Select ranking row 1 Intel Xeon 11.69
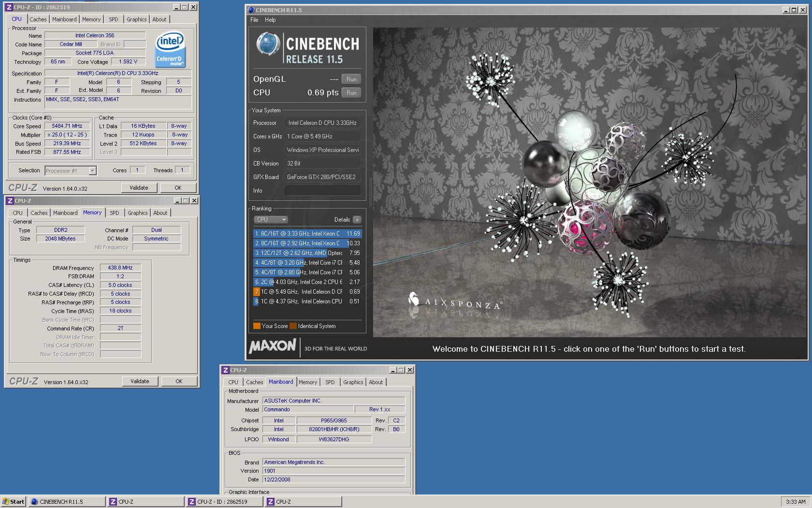Viewport: 812px width, 508px height. click(x=307, y=234)
